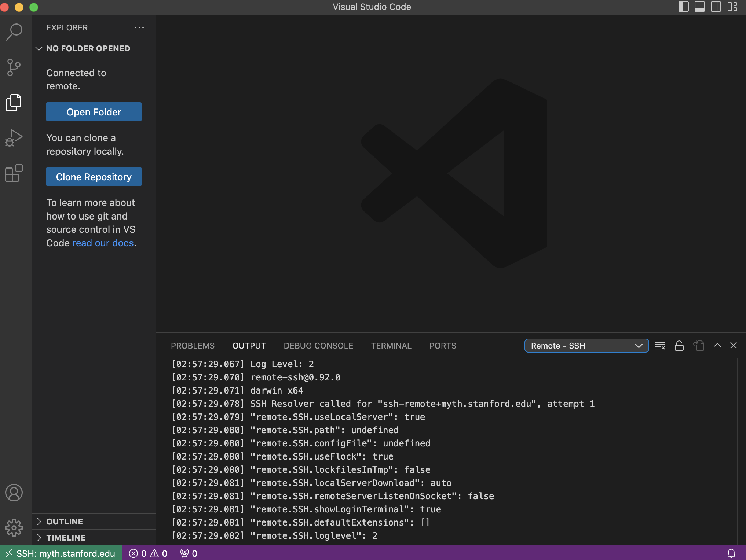Click the remote.SSH.showLoginTerminal log line
The width and height of the screenshot is (746, 560).
coord(307,509)
